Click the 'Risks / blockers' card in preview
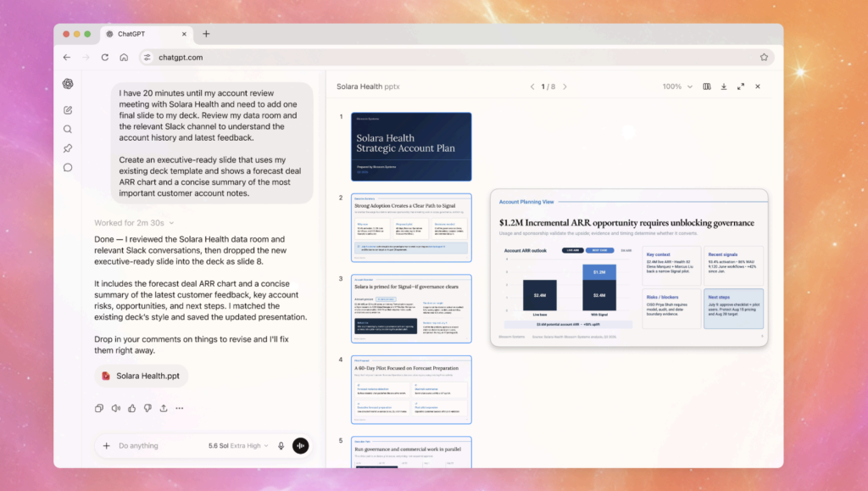Screen dimensions: 868x491 [x=671, y=309]
